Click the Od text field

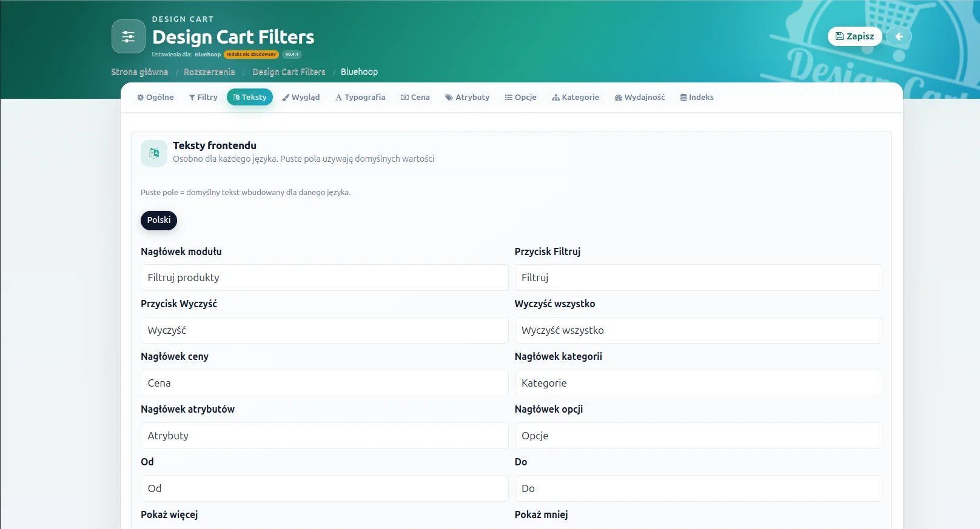324,488
